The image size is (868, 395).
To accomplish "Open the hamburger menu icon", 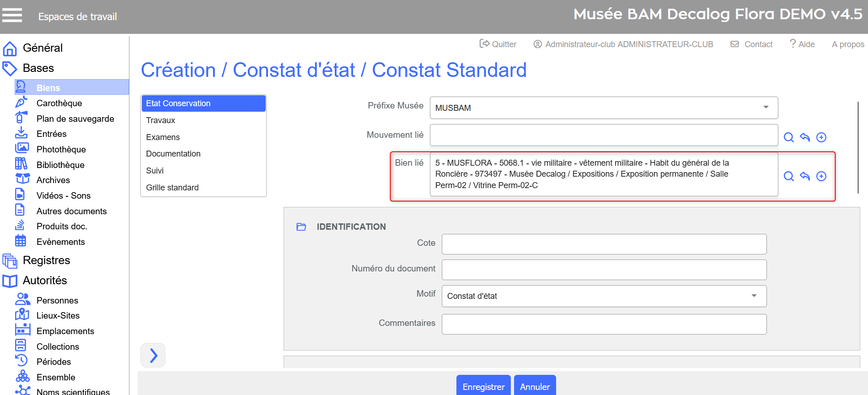I will click(x=12, y=15).
